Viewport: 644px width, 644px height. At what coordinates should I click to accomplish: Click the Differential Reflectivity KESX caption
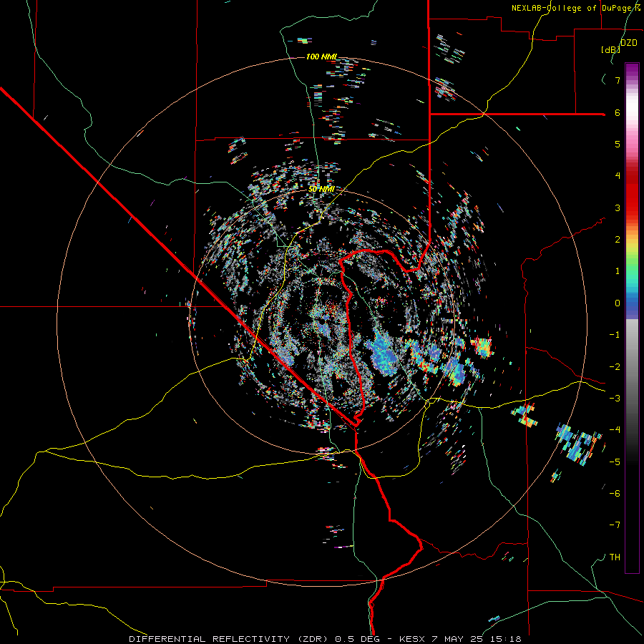(325, 639)
